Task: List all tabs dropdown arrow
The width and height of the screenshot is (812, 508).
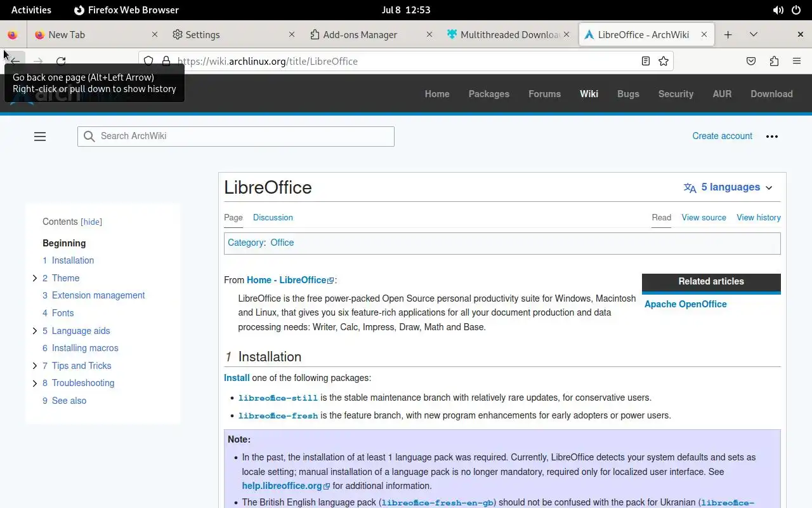Action: tap(754, 35)
